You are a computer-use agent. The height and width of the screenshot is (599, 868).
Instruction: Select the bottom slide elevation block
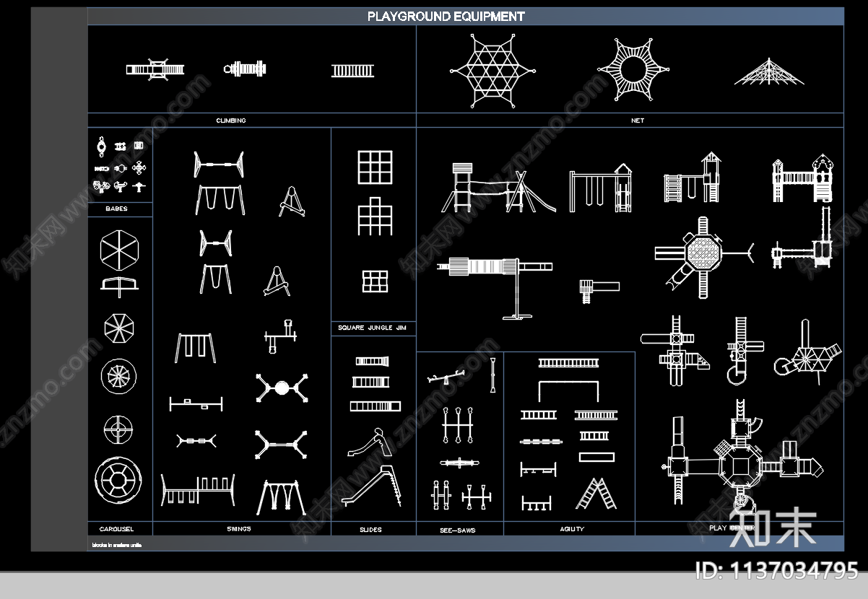coord(372,485)
